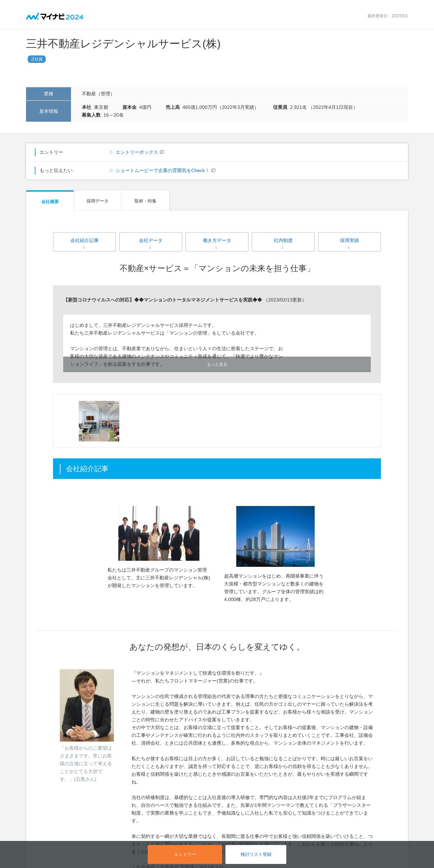Expand announcement with もっと見る
The height and width of the screenshot is (868, 434).
pyautogui.click(x=217, y=364)
